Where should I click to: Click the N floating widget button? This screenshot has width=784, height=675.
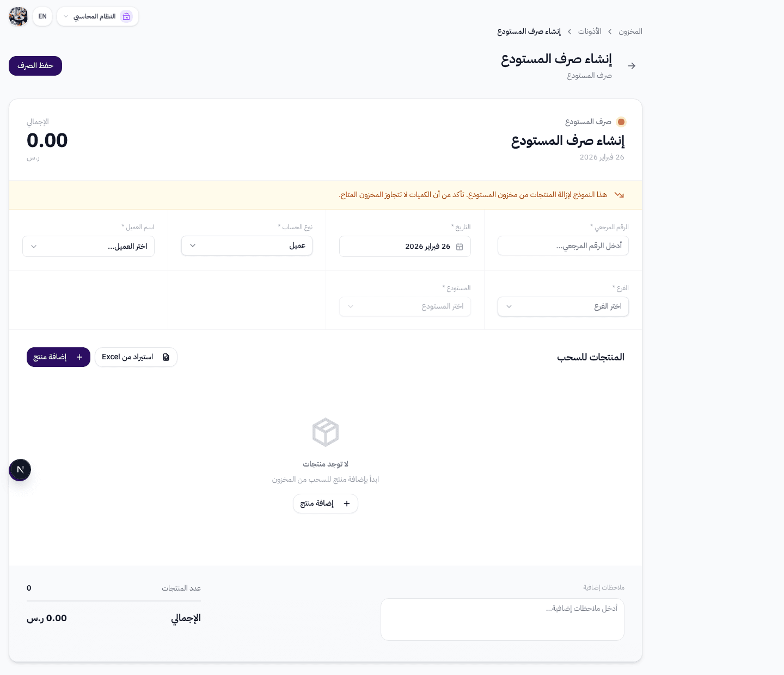tap(20, 470)
